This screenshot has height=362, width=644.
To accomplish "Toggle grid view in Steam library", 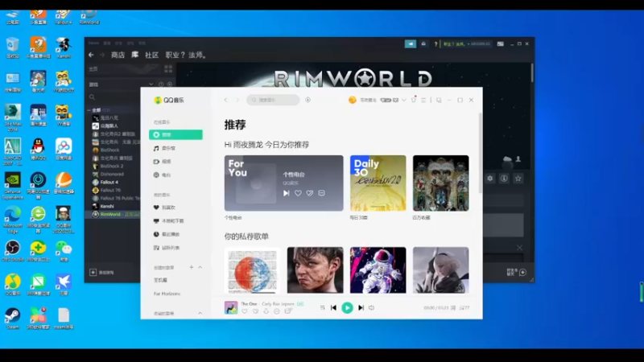I will click(168, 68).
